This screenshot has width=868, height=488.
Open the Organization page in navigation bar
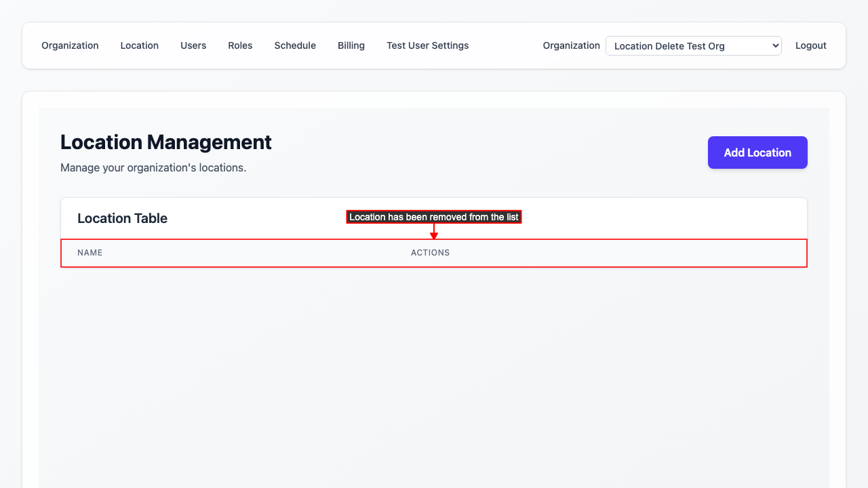(x=70, y=45)
